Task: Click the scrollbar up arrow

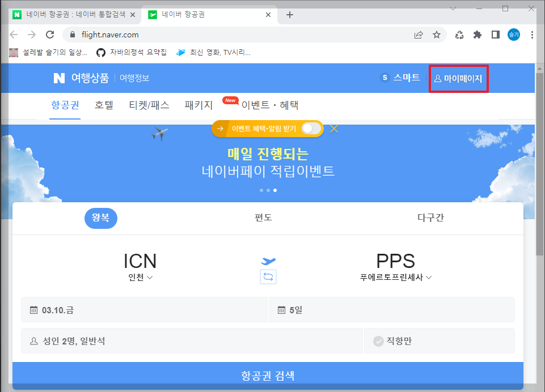Action: pos(539,69)
